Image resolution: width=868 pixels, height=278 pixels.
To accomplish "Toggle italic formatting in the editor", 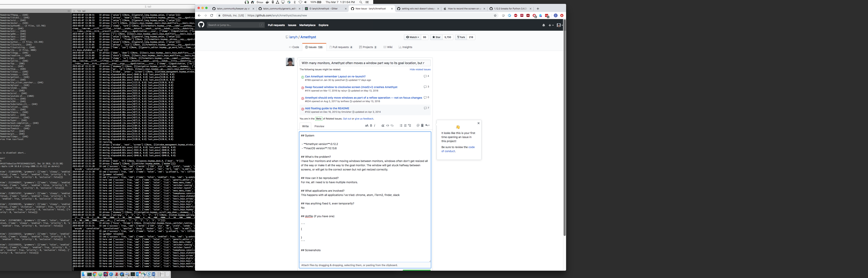I will [375, 125].
